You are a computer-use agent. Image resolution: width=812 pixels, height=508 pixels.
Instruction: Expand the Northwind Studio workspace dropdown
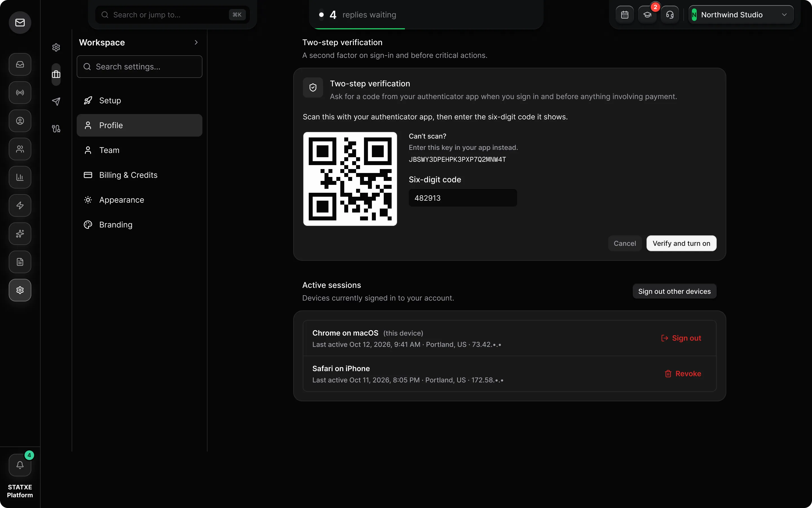click(741, 15)
